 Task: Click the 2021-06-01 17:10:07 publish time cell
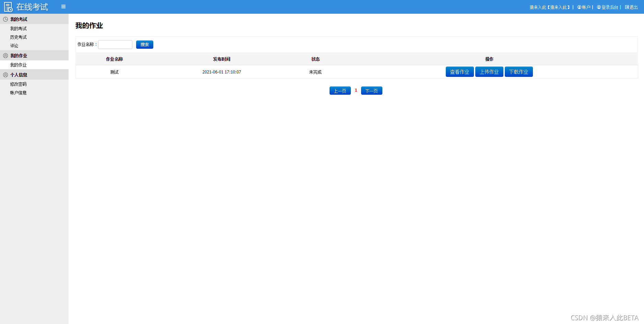tap(222, 72)
